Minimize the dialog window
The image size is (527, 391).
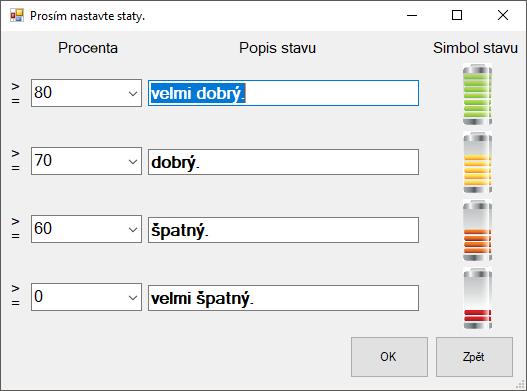point(412,15)
